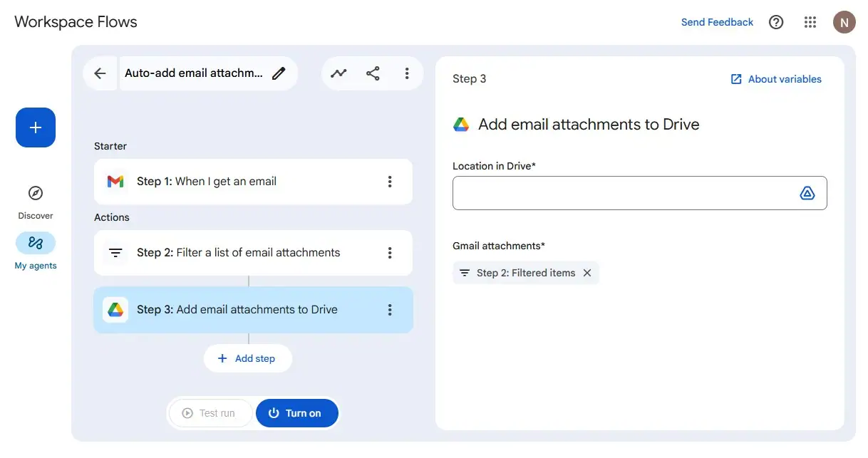
Task: Click the edit pencil to rename the flow
Action: (279, 73)
